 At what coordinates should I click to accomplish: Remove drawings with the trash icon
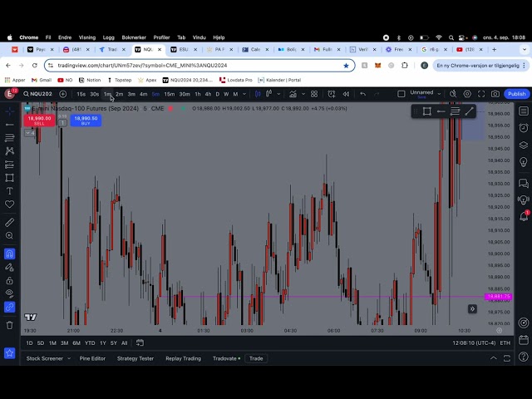click(9, 325)
